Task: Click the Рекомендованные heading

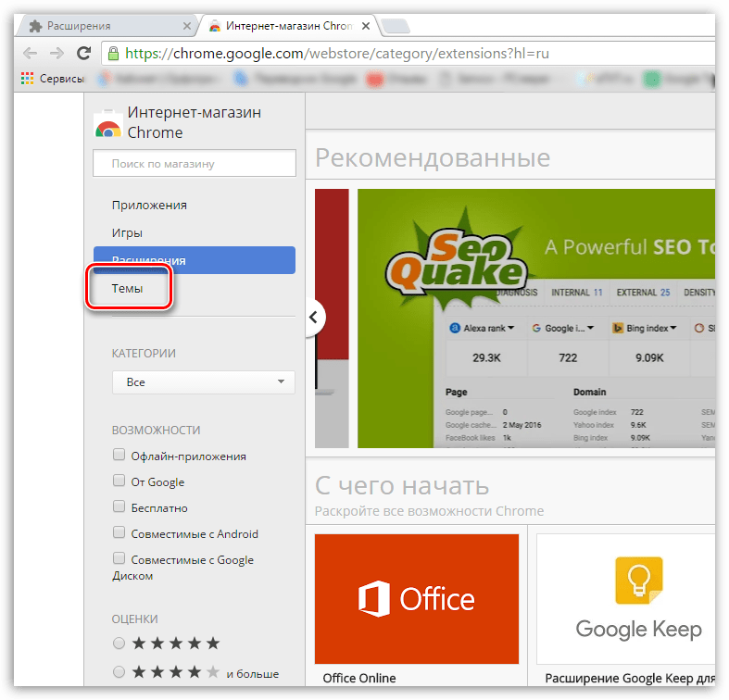Action: point(433,157)
